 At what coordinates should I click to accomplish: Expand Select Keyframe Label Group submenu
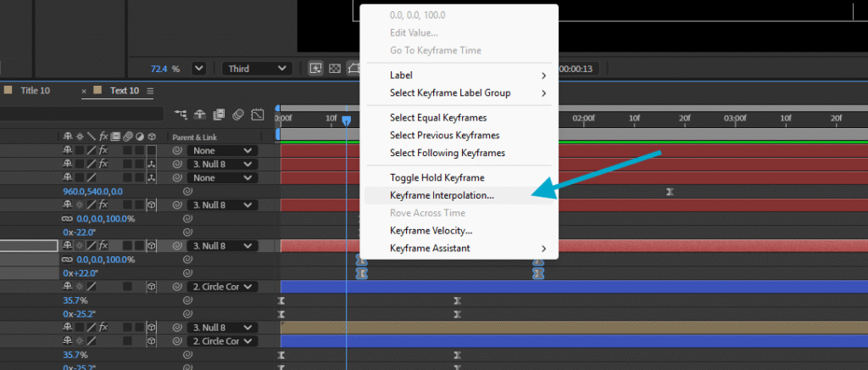[459, 93]
